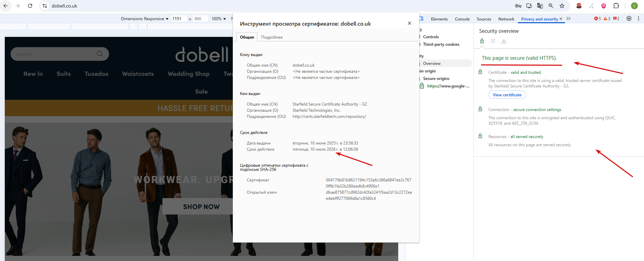Open Third-party cookies in sidebar

tap(441, 44)
